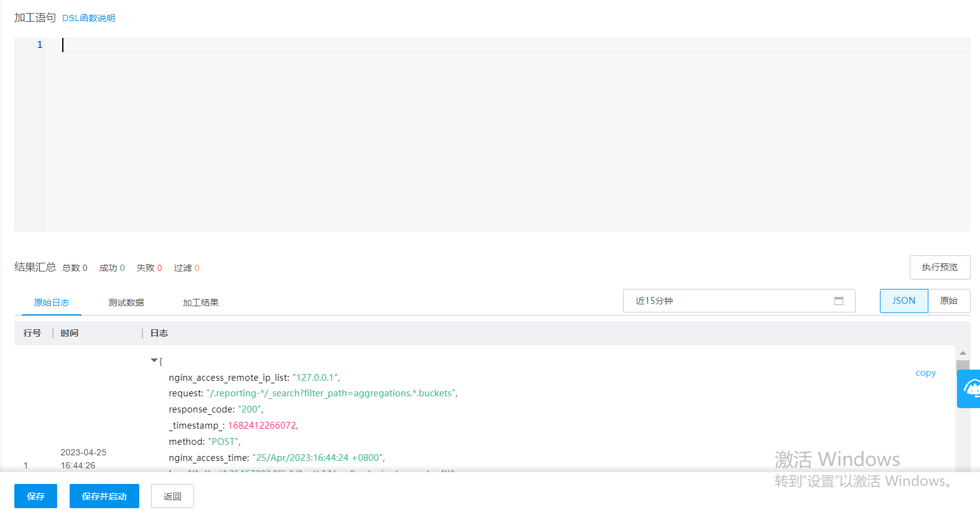Click the calendar icon in time range field
980x515 pixels.
point(839,301)
